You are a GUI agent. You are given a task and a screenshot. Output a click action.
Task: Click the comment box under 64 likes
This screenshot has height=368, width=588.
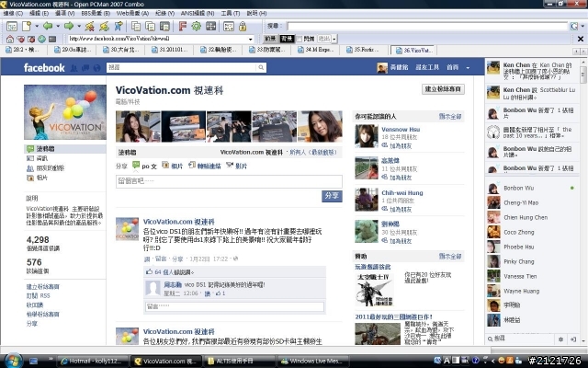(x=234, y=306)
